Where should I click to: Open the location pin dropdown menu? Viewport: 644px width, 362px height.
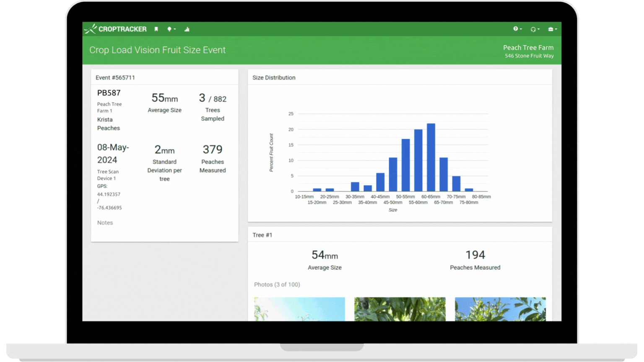pos(171,29)
